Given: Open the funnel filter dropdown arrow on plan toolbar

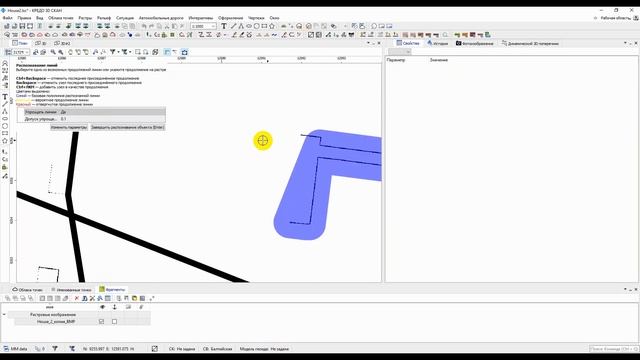Looking at the screenshot, I should coord(118,52).
